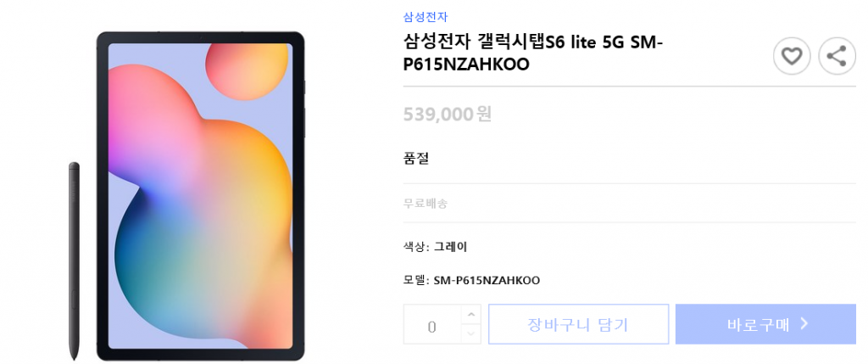The image size is (868, 364).
Task: Click the 색상 label
Action: point(415,247)
